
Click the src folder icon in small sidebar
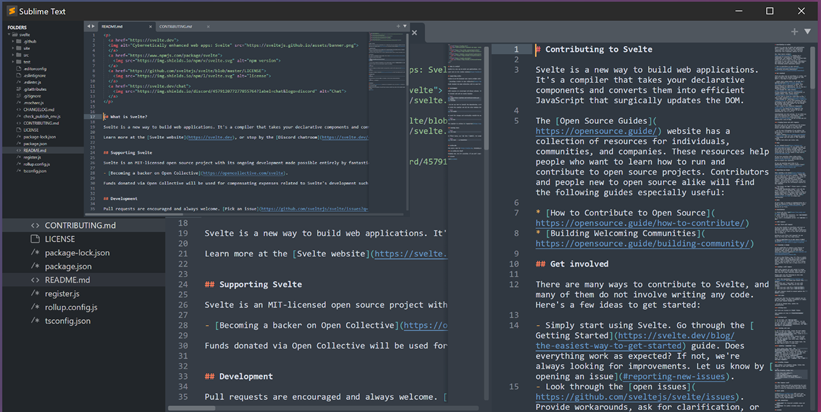[x=18, y=55]
